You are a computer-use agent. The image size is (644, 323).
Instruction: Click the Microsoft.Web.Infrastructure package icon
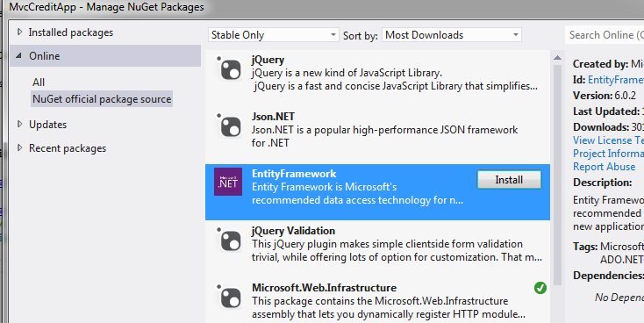click(228, 297)
